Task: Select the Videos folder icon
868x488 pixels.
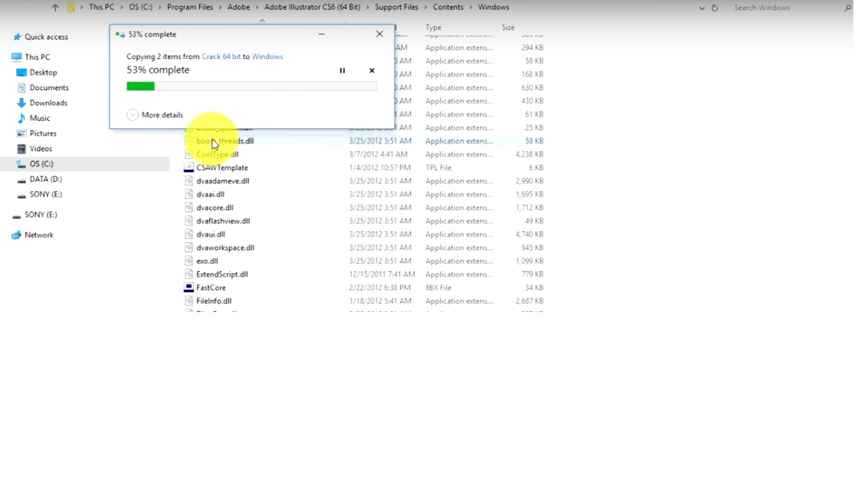Action: 22,149
